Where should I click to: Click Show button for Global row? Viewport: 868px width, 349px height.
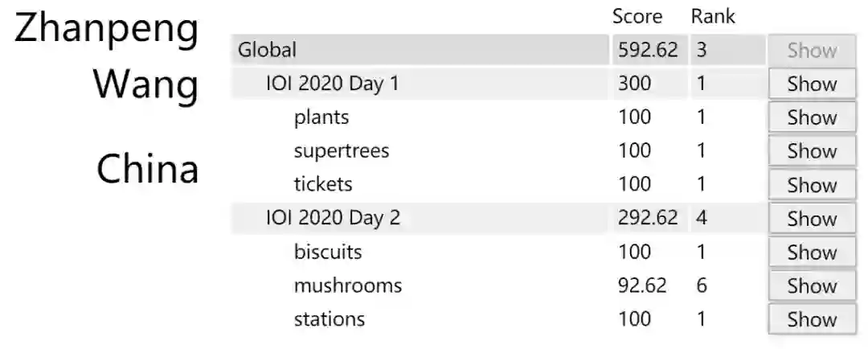[x=812, y=51]
